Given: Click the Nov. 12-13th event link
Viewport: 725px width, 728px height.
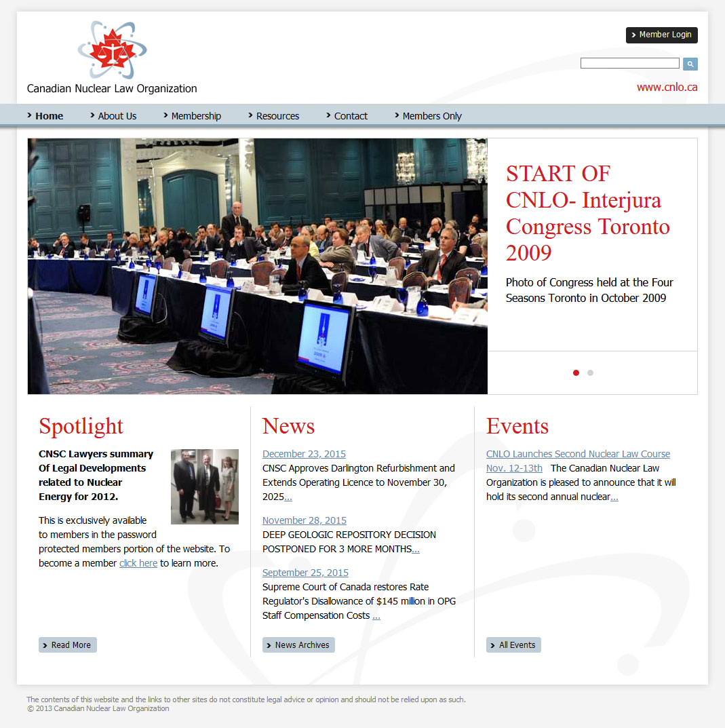Looking at the screenshot, I should click(x=514, y=468).
